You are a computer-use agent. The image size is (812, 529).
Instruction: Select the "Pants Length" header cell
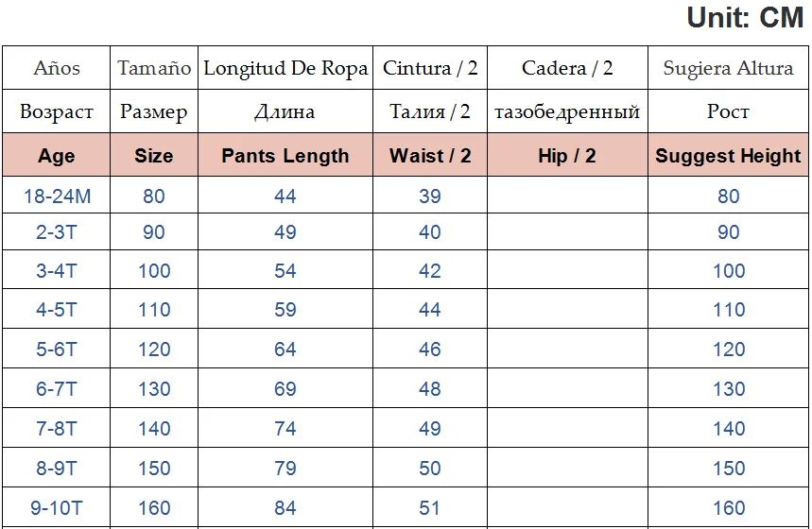point(285,156)
